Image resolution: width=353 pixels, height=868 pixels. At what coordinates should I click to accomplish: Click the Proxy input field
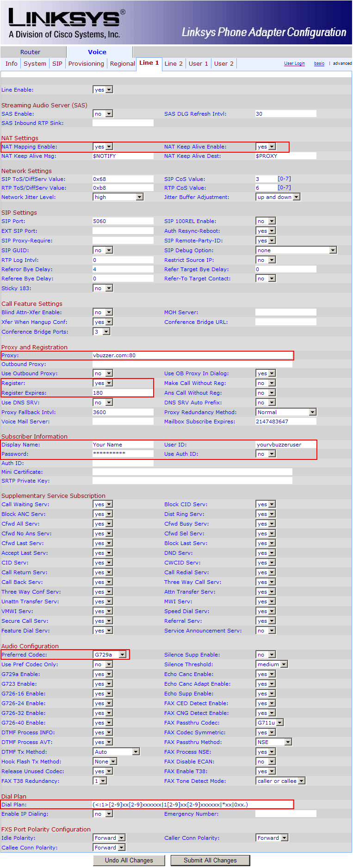tap(192, 355)
